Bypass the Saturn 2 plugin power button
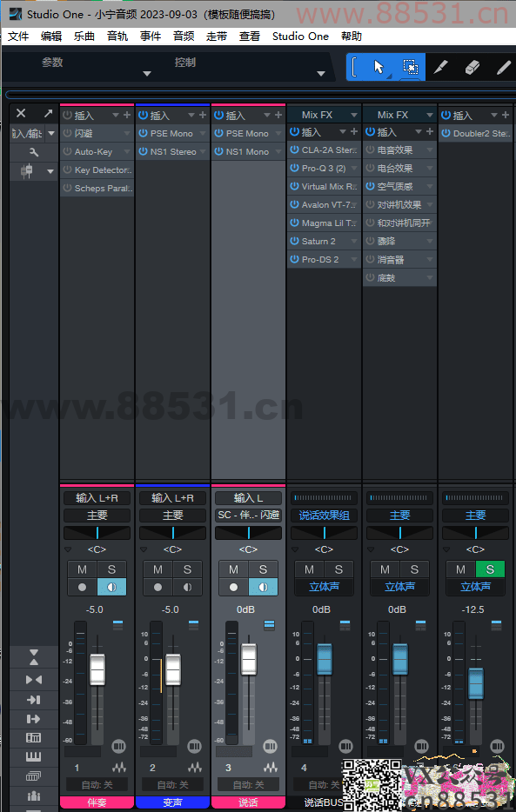 point(294,242)
